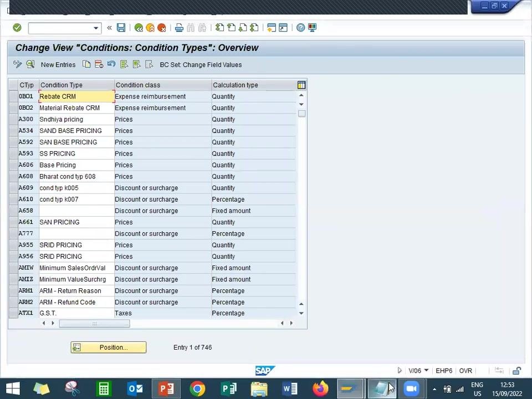This screenshot has width=532, height=399.
Task: Click the green Back arrow icon
Action: [139, 28]
